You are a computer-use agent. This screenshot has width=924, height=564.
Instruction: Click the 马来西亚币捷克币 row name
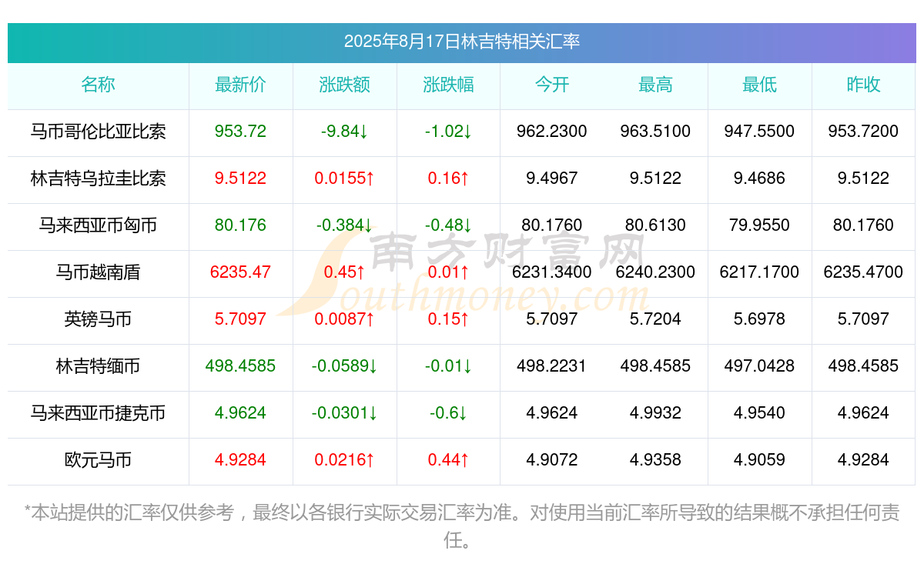coord(98,413)
